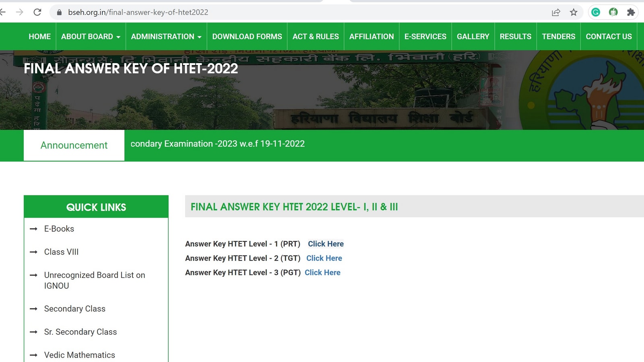Image resolution: width=644 pixels, height=362 pixels.
Task: Open the browser extensions puzzle icon
Action: (x=631, y=12)
